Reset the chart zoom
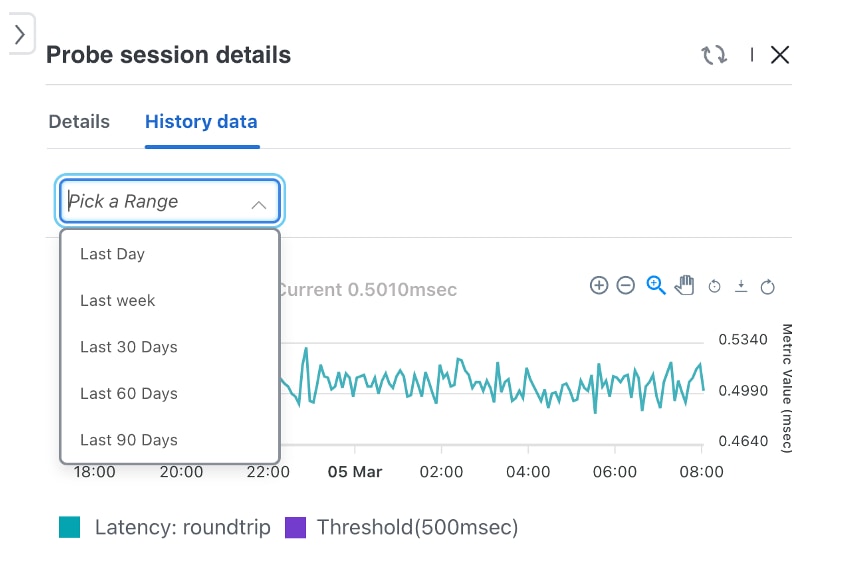 point(714,287)
